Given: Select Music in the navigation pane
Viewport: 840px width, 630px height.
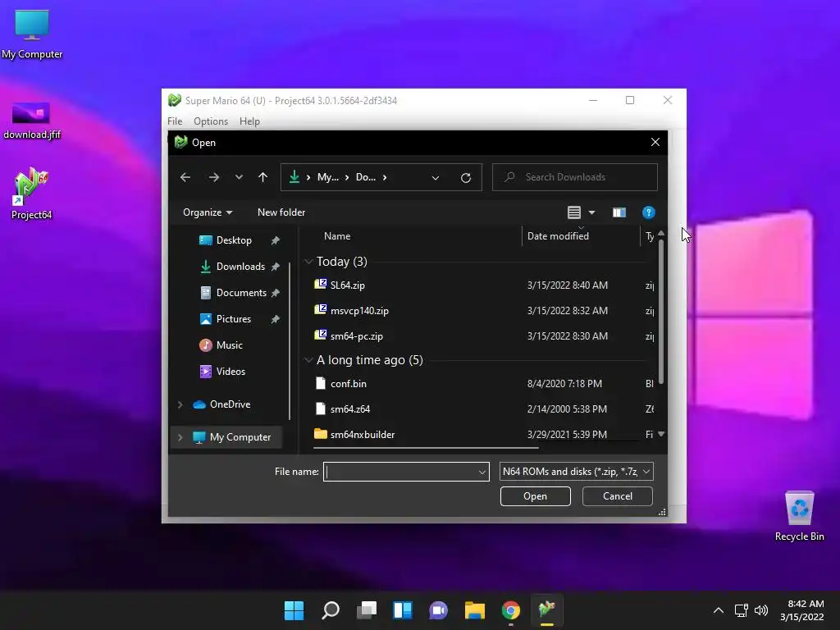Looking at the screenshot, I should click(x=230, y=345).
